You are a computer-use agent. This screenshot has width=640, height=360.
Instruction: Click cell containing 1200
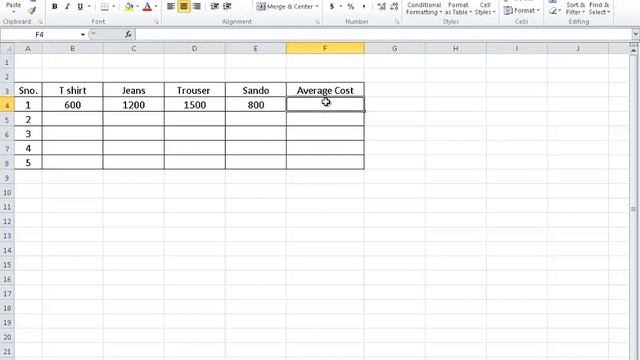pyautogui.click(x=133, y=105)
